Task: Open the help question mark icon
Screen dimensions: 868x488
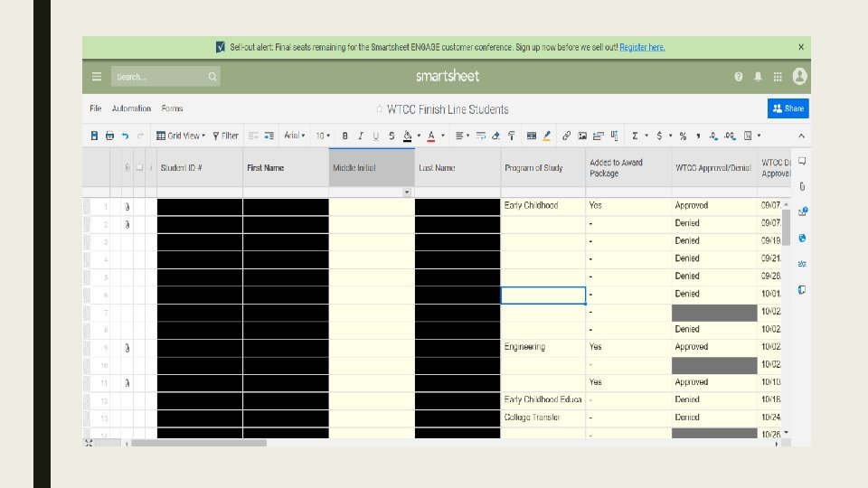Action: click(x=739, y=77)
